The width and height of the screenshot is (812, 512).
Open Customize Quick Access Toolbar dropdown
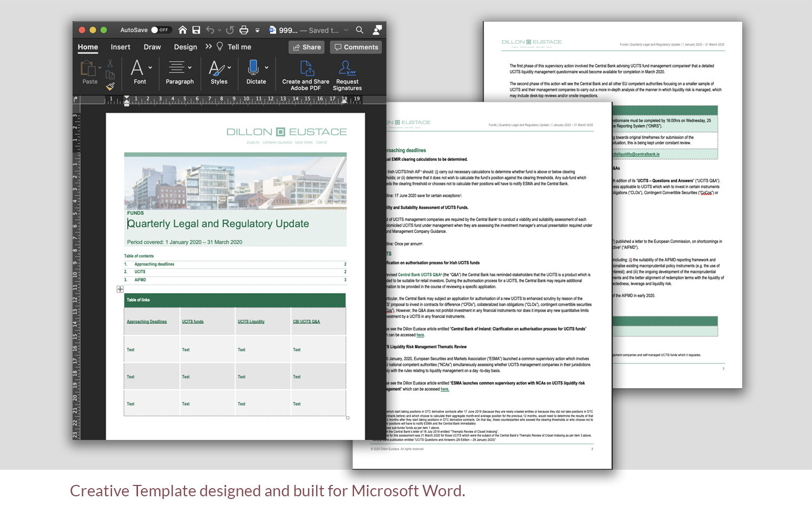[x=258, y=30]
